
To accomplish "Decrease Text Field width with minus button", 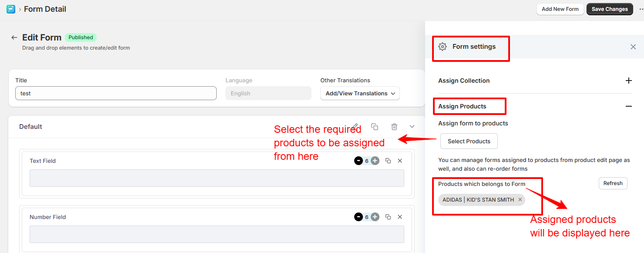I will click(x=358, y=161).
